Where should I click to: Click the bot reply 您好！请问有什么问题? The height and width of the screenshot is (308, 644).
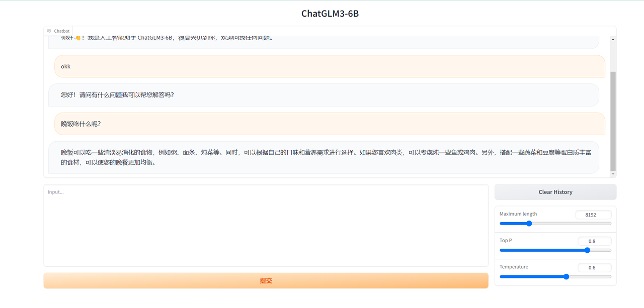tap(324, 95)
